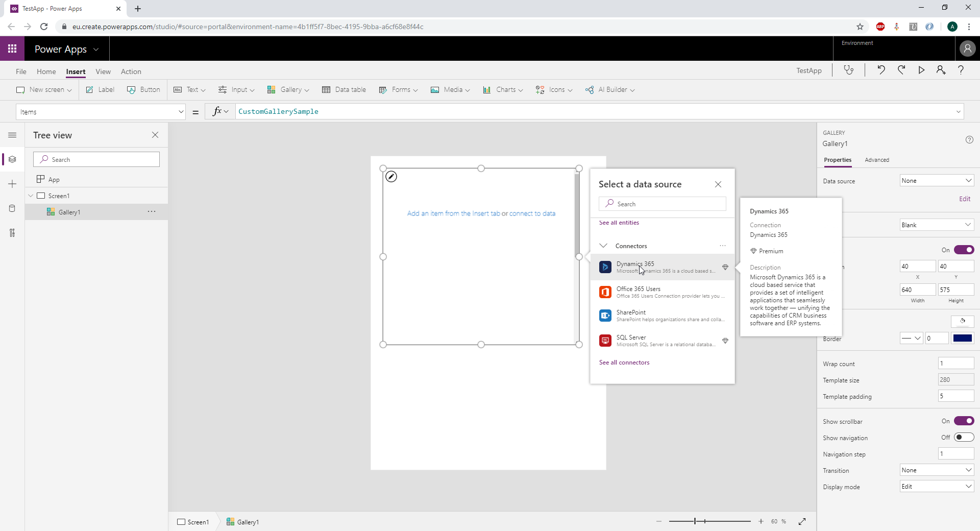Open the File menu
Screen dimensions: 980x531
pyautogui.click(x=21, y=71)
